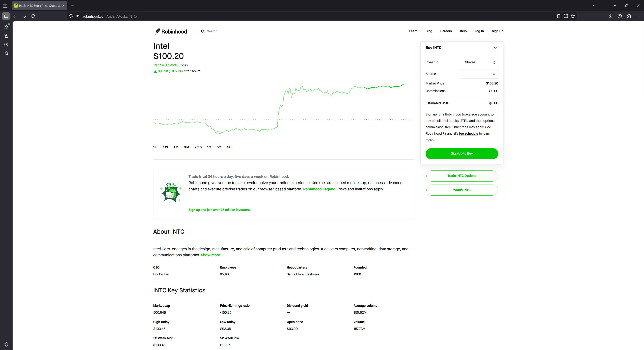This screenshot has height=350, width=644.
Task: Click the Watch INTC button
Action: pos(462,190)
